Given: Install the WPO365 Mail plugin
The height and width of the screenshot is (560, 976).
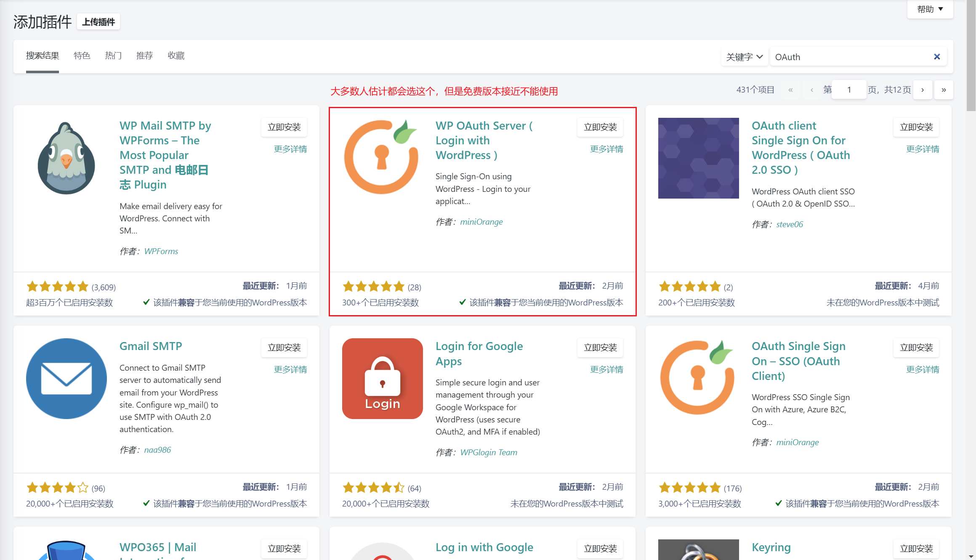Looking at the screenshot, I should pyautogui.click(x=284, y=549).
